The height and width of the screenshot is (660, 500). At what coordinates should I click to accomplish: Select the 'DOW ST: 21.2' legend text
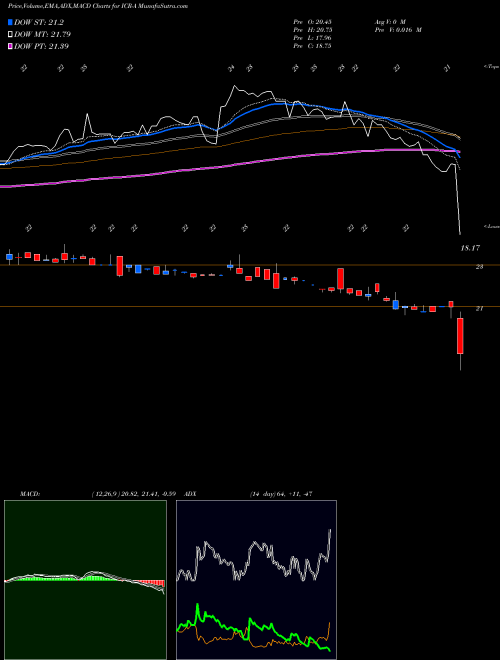[39, 22]
